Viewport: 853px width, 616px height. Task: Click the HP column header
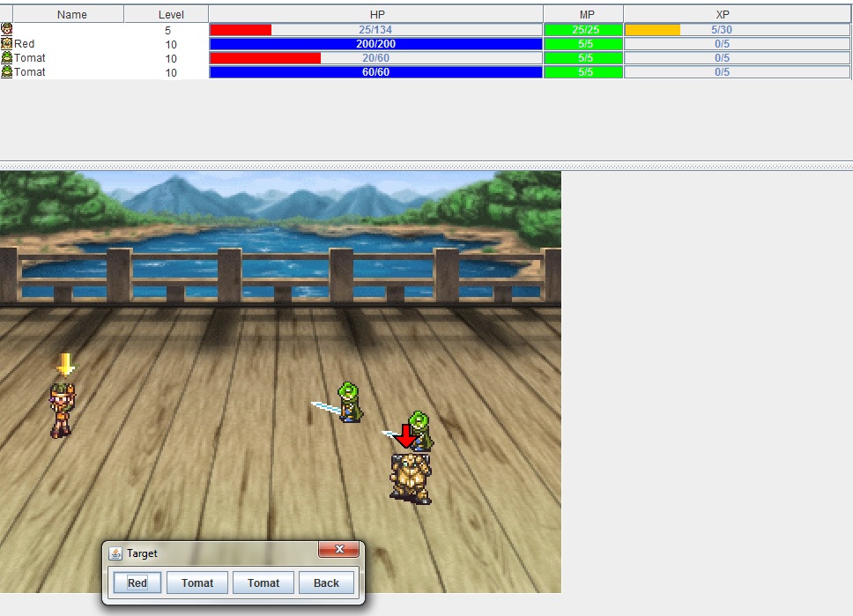pyautogui.click(x=376, y=14)
